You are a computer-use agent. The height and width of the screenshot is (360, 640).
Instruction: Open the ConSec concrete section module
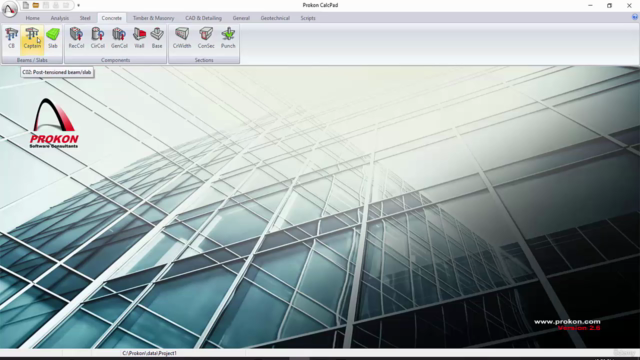point(206,38)
